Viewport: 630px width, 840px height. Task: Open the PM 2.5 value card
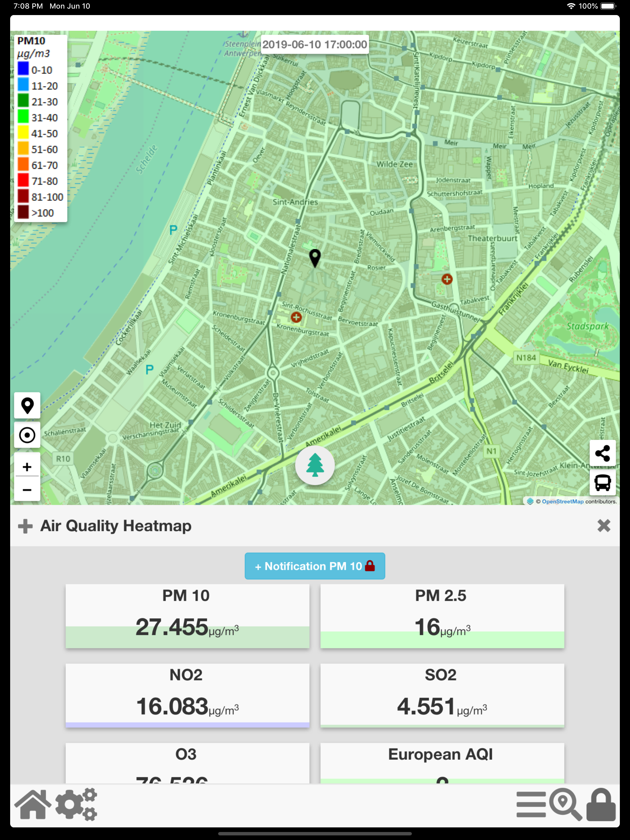[442, 616]
